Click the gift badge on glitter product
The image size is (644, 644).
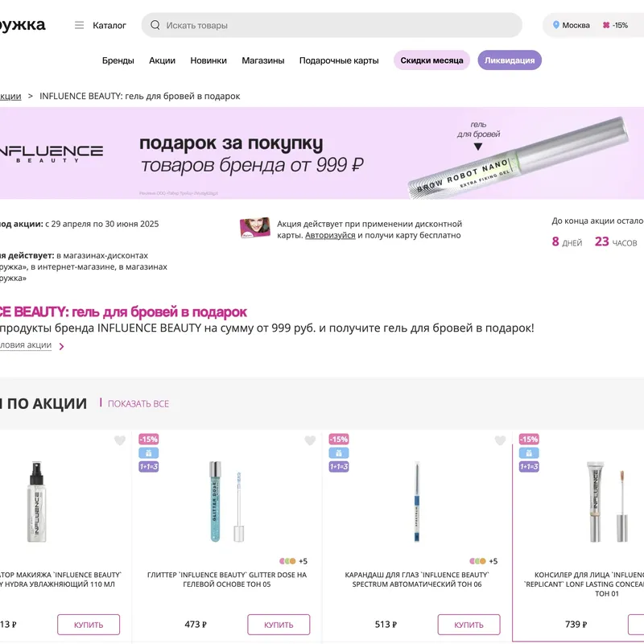(x=149, y=453)
